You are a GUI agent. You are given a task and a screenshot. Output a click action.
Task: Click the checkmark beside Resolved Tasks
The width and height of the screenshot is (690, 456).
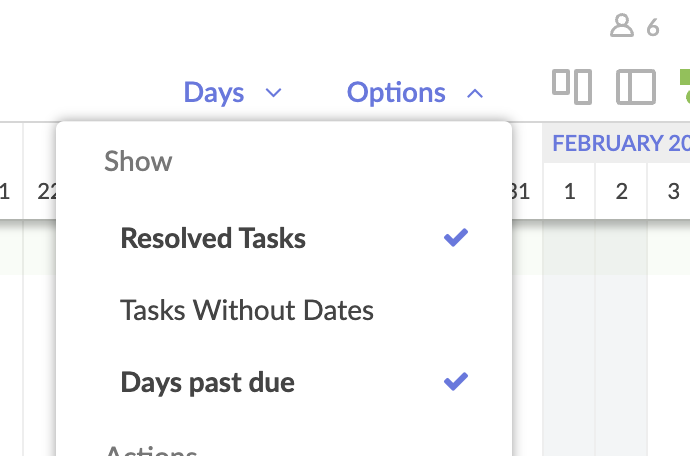pyautogui.click(x=456, y=238)
